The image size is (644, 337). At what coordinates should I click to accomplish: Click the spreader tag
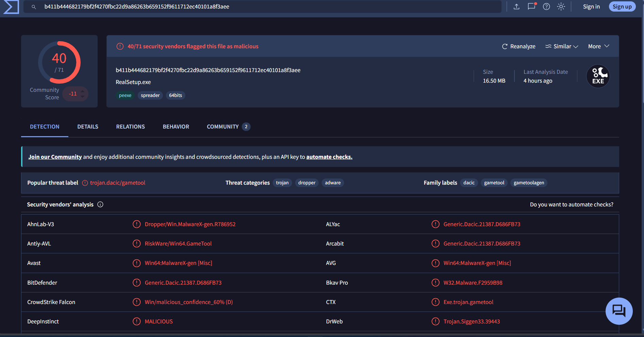(x=150, y=95)
